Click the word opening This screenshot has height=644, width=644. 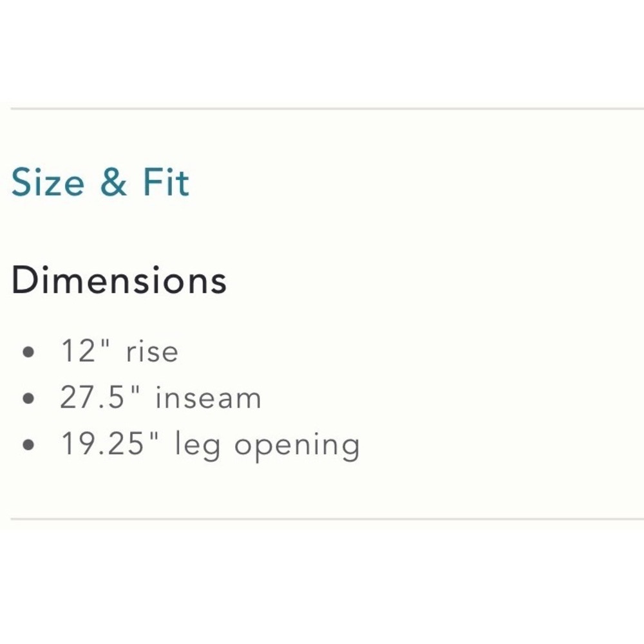pos(297,447)
